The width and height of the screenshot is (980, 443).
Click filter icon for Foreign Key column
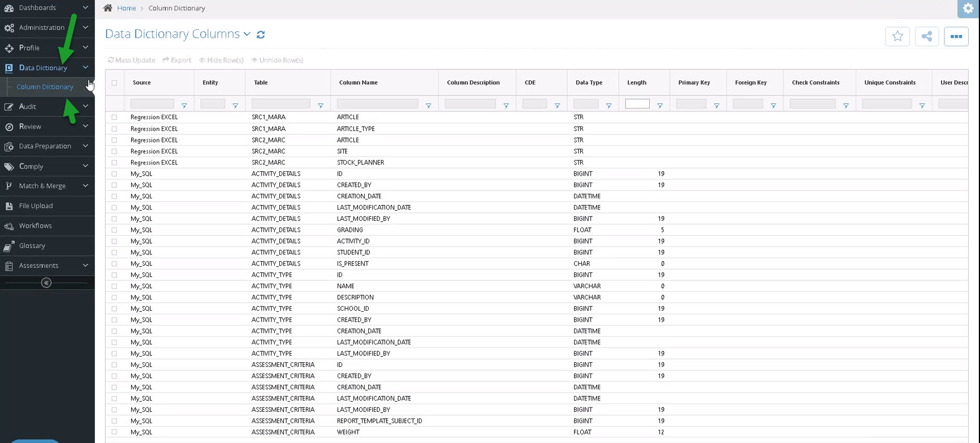pyautogui.click(x=773, y=106)
